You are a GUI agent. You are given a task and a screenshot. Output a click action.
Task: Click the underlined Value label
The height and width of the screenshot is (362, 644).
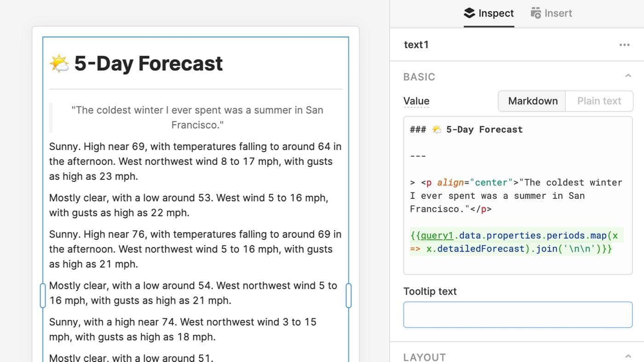[x=416, y=101]
